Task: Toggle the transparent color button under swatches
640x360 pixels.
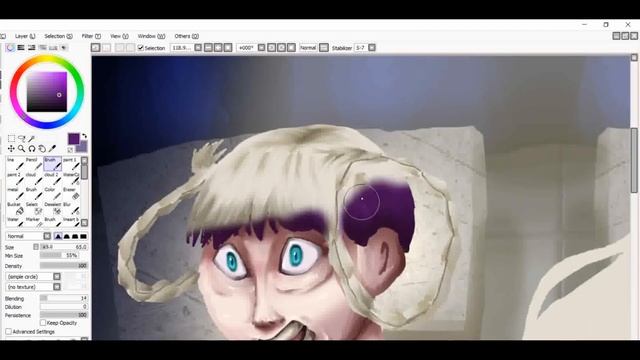Action: 70,150
